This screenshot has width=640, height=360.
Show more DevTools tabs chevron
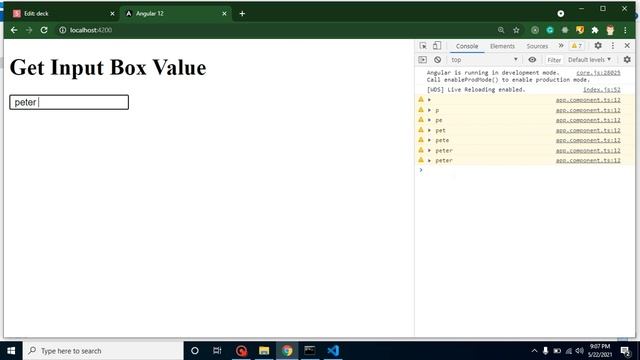pyautogui.click(x=561, y=46)
